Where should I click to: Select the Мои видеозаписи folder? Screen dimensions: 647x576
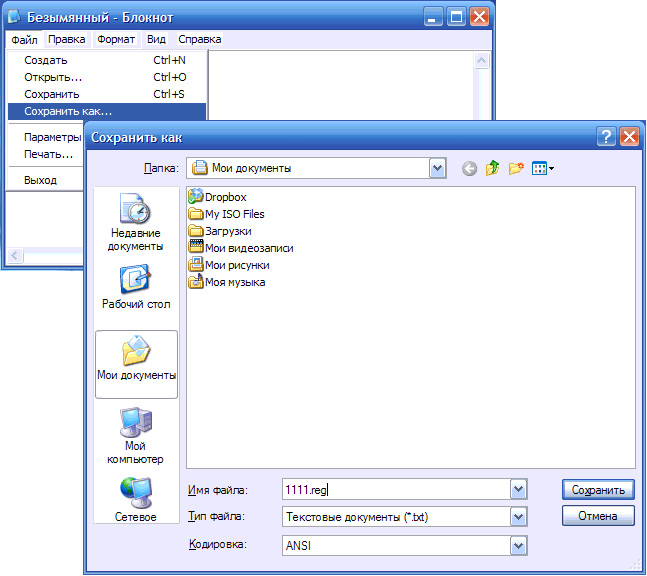241,248
